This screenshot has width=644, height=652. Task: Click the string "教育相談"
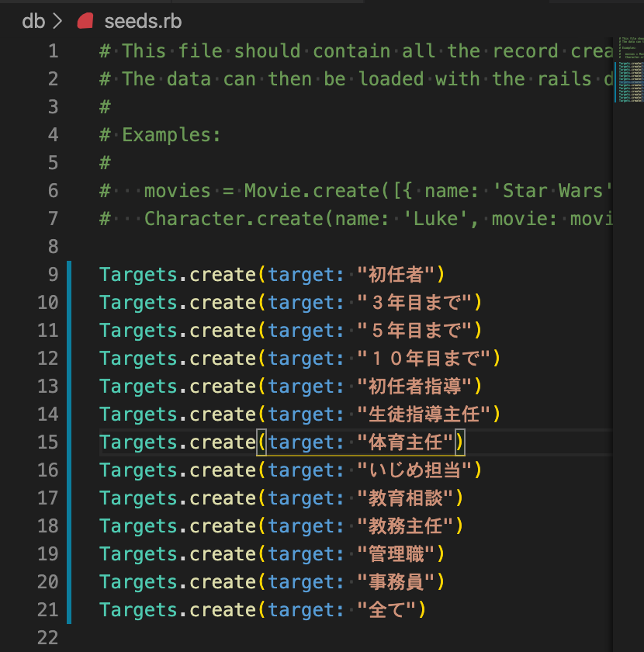[405, 498]
